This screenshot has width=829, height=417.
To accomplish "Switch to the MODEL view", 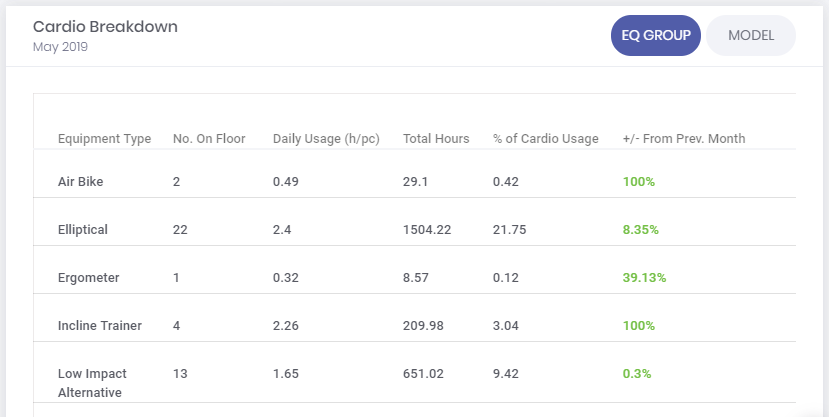I will tap(750, 35).
